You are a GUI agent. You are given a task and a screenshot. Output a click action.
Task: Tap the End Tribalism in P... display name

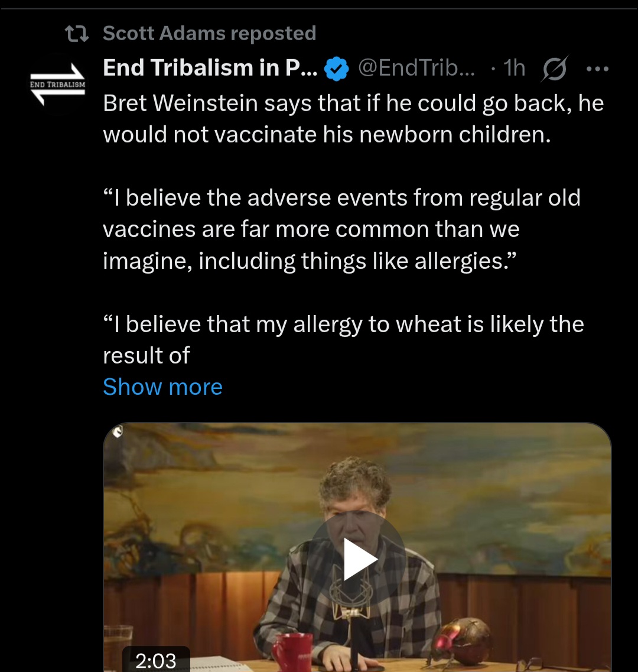click(x=210, y=69)
